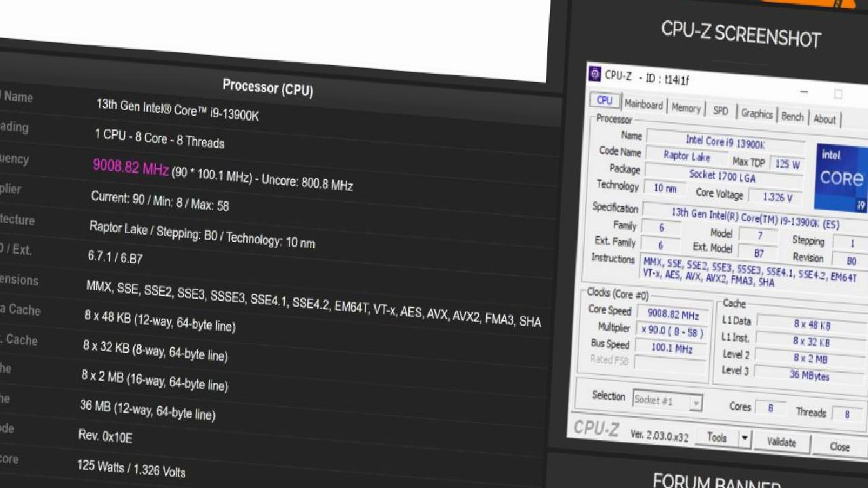Click the Level 3 cache value 36 MBytes

click(x=810, y=375)
